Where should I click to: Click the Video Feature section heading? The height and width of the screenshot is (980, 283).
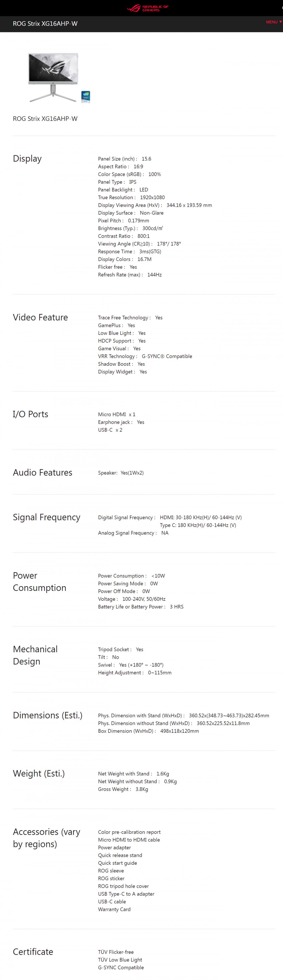[x=40, y=317]
